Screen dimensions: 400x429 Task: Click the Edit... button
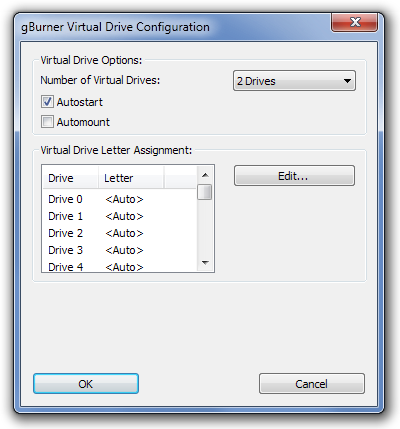(294, 176)
